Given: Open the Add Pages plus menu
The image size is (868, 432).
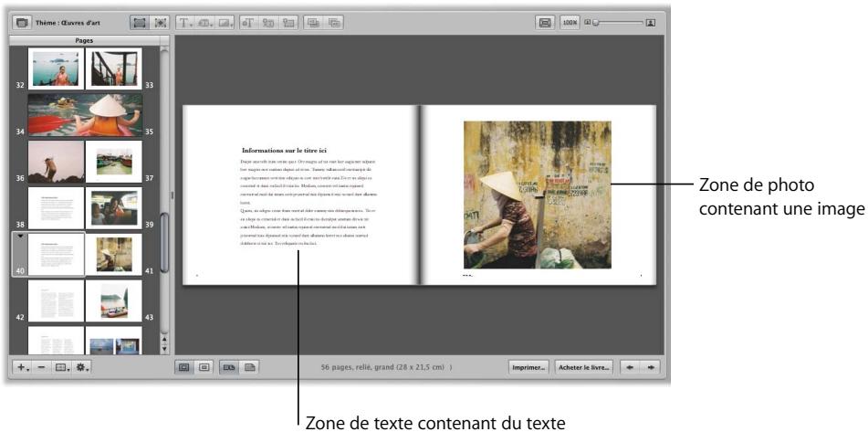Looking at the screenshot, I should (23, 367).
